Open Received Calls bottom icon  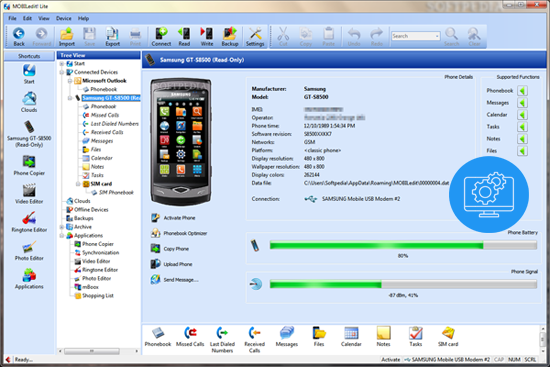[x=255, y=340]
